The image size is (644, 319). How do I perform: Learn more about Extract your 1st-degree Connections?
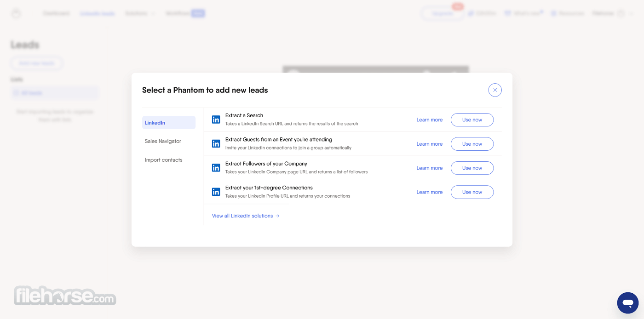[x=430, y=192]
